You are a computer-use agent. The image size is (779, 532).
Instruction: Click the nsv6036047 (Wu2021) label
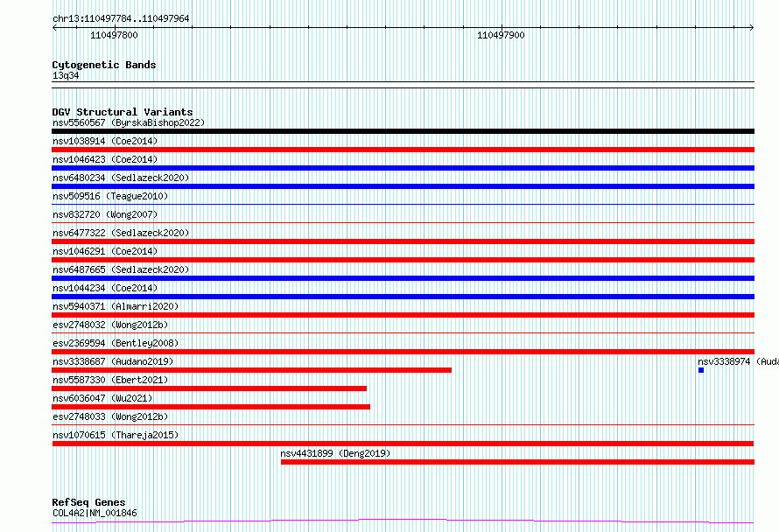pos(102,398)
